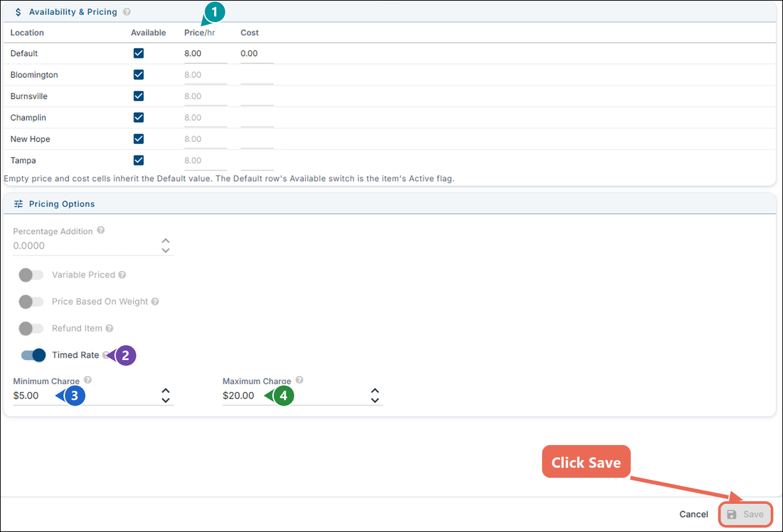Click the Burnsville price field
Viewport: 783px width, 532px height.
coord(205,96)
